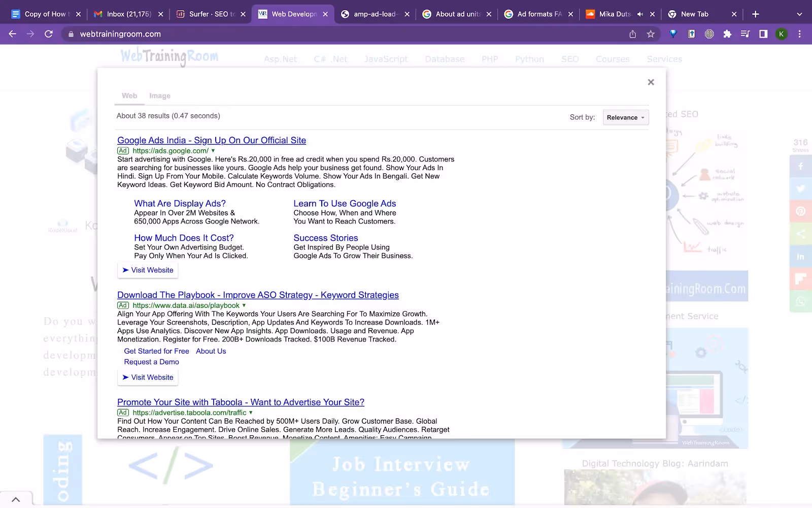Open Promote Your Site with Taboola link
812x508 pixels.
[241, 402]
